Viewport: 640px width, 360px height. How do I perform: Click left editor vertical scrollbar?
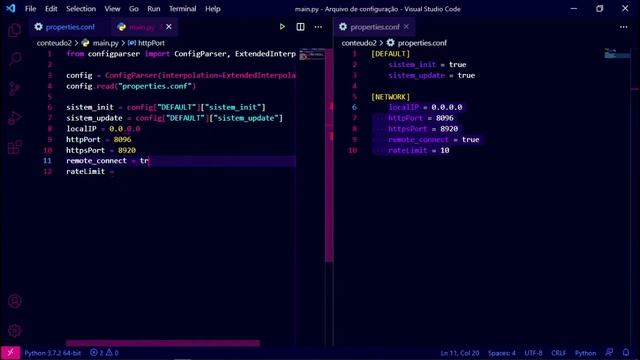pyautogui.click(x=329, y=155)
